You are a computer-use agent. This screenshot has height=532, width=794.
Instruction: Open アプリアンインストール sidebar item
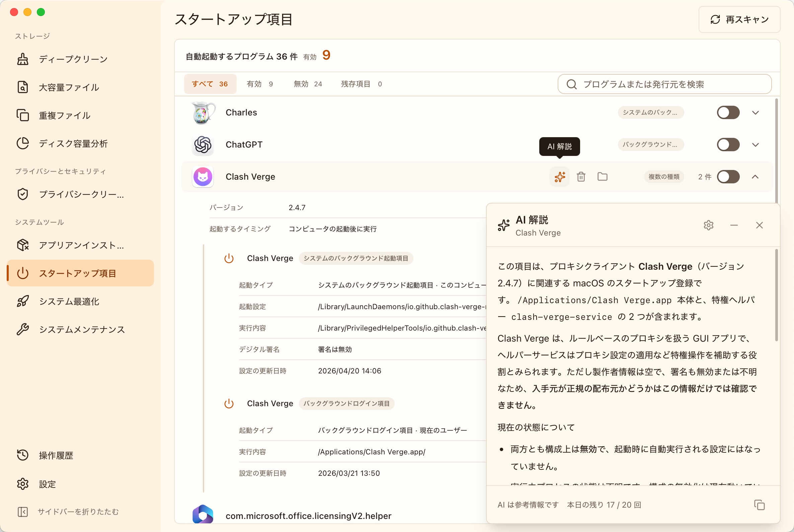click(x=80, y=245)
